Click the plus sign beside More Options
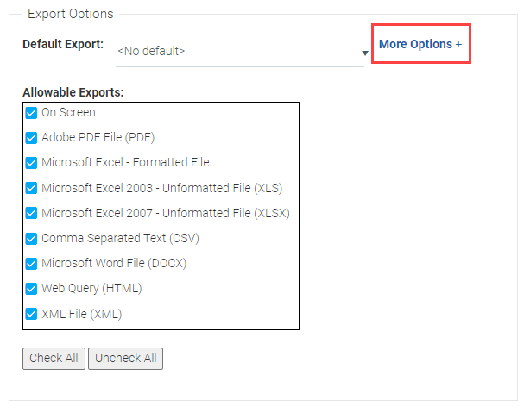 point(459,44)
